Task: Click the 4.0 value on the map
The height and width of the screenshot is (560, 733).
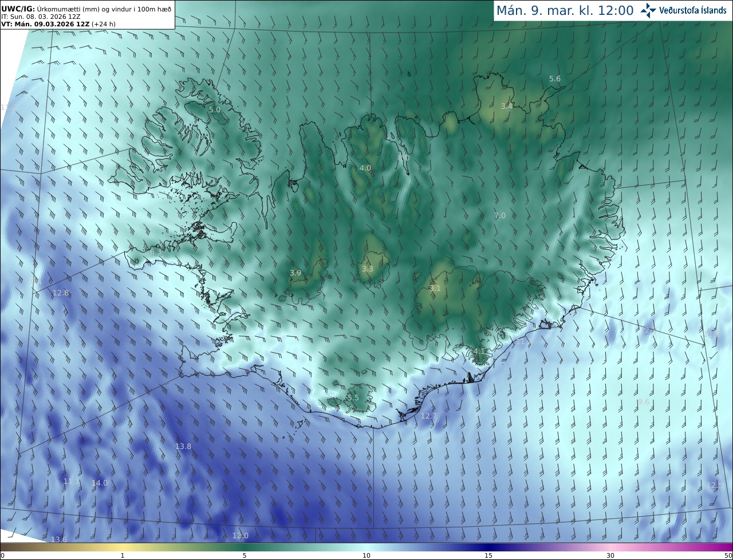Action: pos(365,168)
